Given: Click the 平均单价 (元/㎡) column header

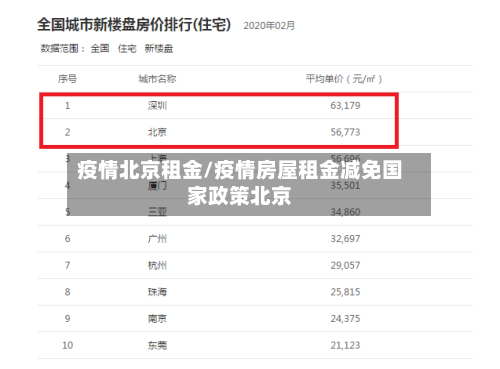Looking at the screenshot, I should [x=344, y=79].
